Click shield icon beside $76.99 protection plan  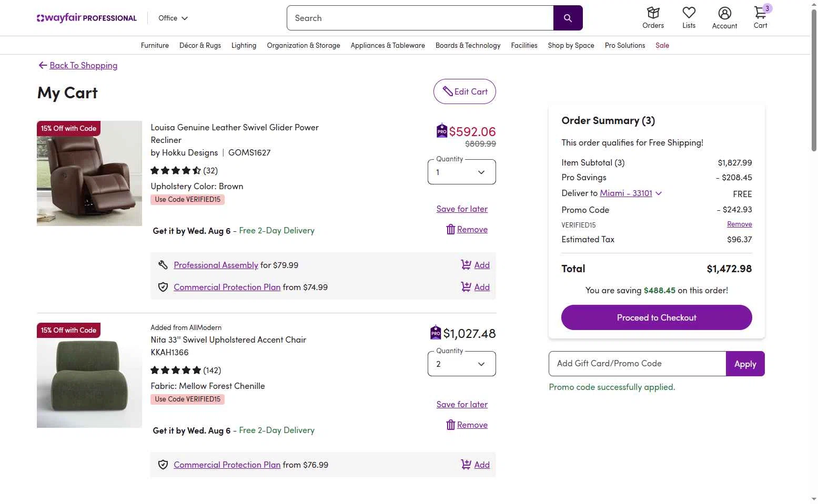click(x=163, y=465)
